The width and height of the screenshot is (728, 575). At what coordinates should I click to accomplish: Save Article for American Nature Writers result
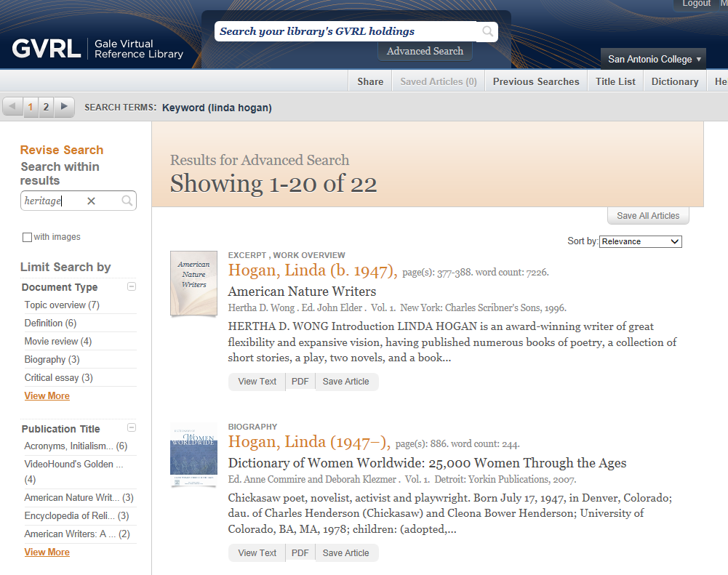[346, 382]
